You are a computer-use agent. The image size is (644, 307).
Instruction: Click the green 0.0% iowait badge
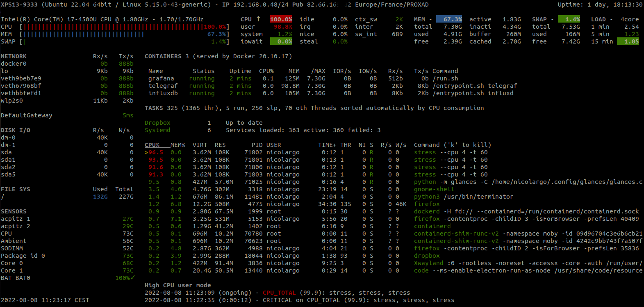[281, 41]
